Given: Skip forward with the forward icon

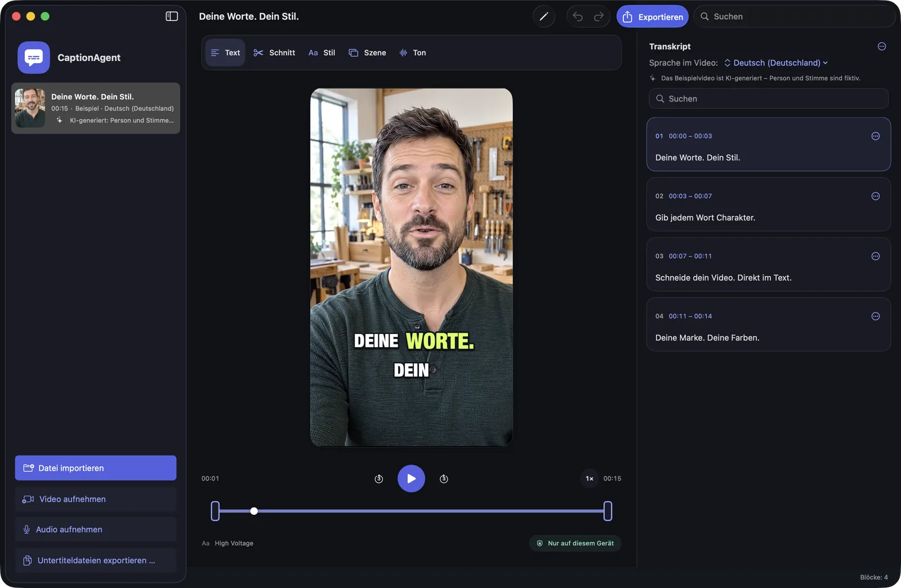Looking at the screenshot, I should click(444, 479).
